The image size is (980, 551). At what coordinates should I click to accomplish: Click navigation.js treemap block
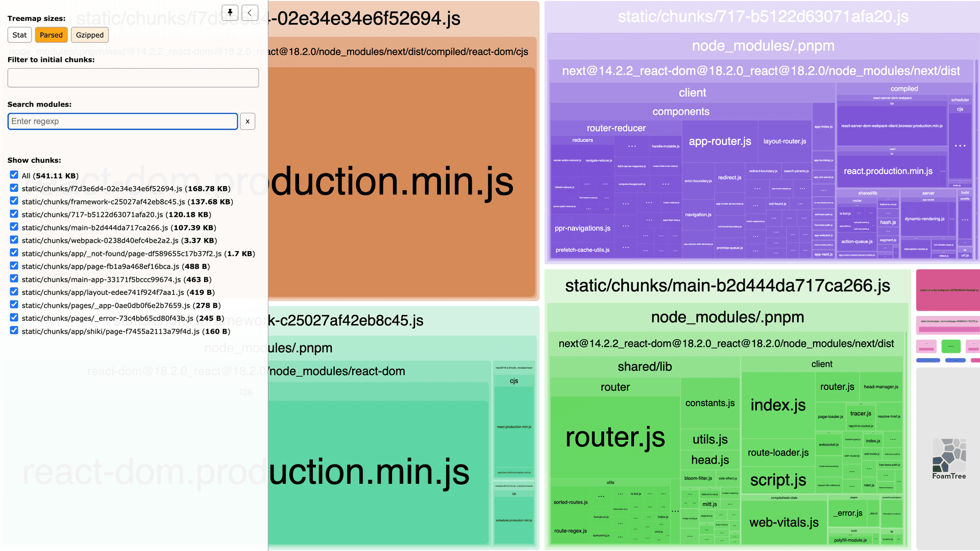pyautogui.click(x=698, y=215)
